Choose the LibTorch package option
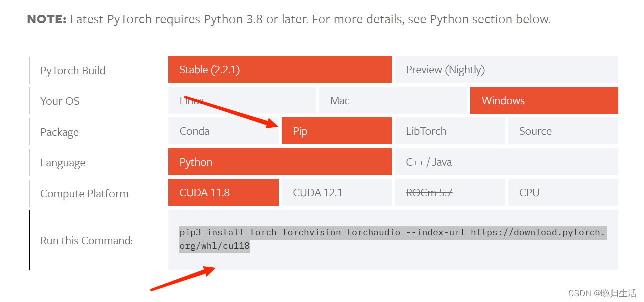Image resolution: width=644 pixels, height=302 pixels. (450, 131)
